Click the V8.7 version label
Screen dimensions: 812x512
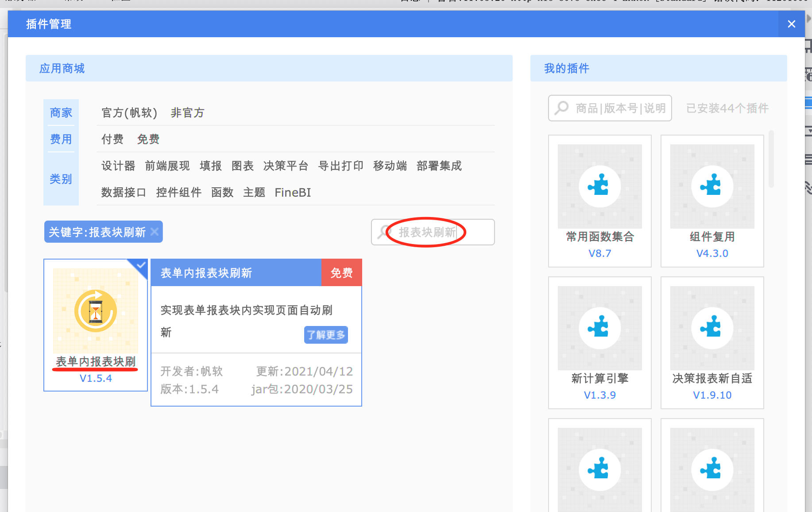tap(600, 253)
